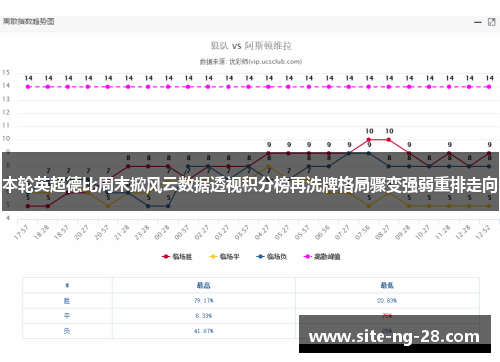Click the 09:28 x-axis time label
The image size is (500, 362).
point(402,232)
